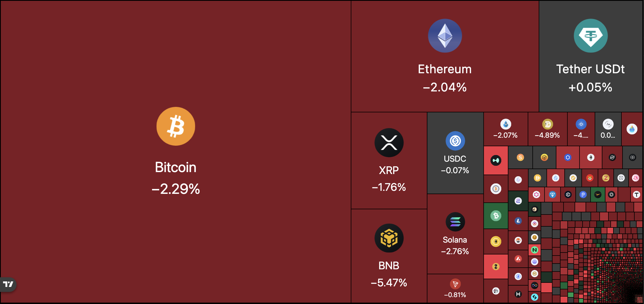
Task: Click the Ethereum diamond logo
Action: [445, 36]
